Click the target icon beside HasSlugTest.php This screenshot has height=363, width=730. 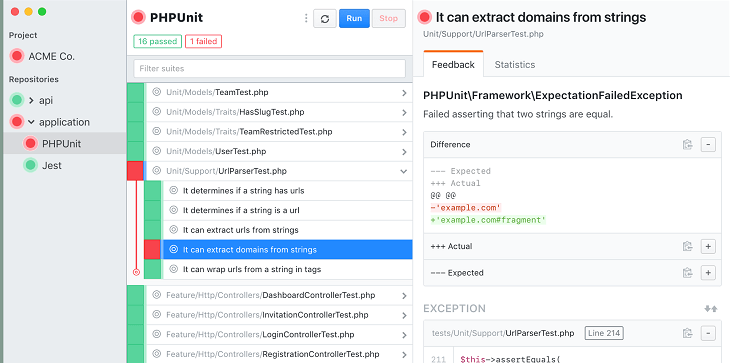click(156, 112)
